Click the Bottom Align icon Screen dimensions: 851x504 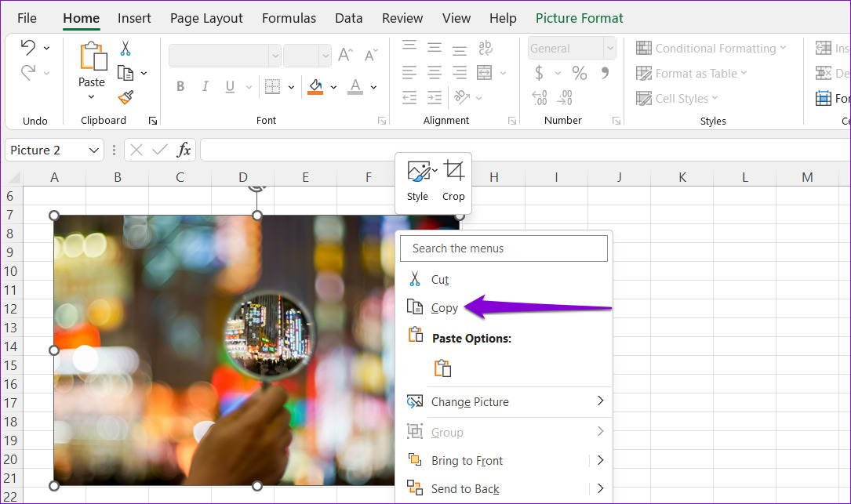[x=460, y=49]
